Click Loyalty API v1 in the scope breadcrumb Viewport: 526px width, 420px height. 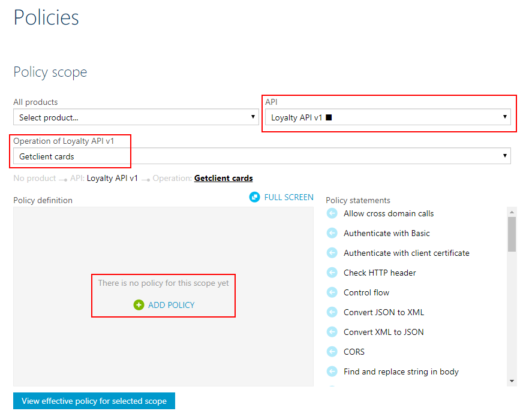(112, 178)
